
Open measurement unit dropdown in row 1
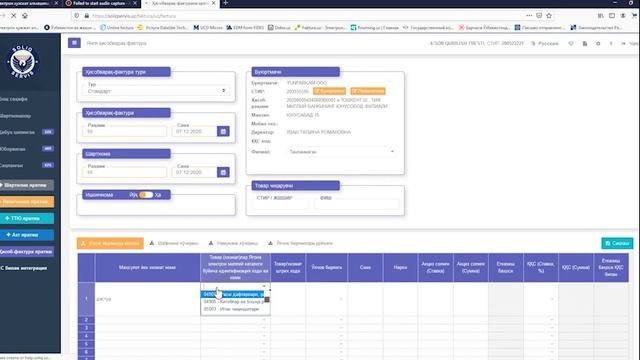pyautogui.click(x=342, y=299)
